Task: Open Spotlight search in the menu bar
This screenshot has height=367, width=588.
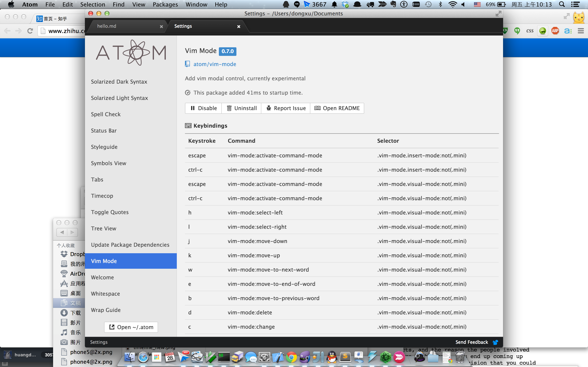Action: (x=562, y=4)
